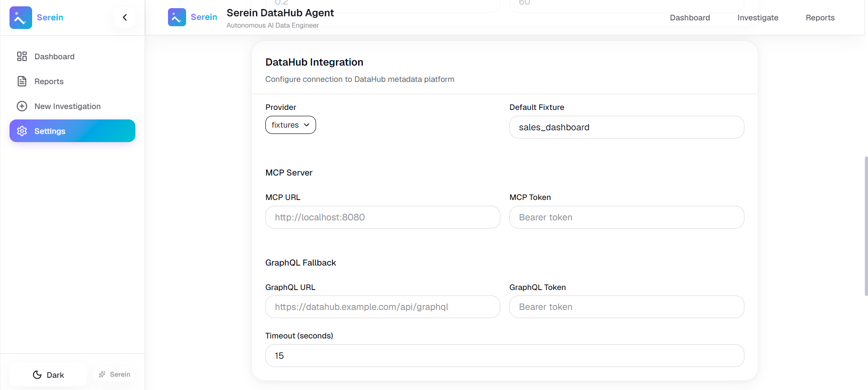The width and height of the screenshot is (868, 390).
Task: Open the Provider dropdown showing fixtures
Action: pyautogui.click(x=291, y=125)
